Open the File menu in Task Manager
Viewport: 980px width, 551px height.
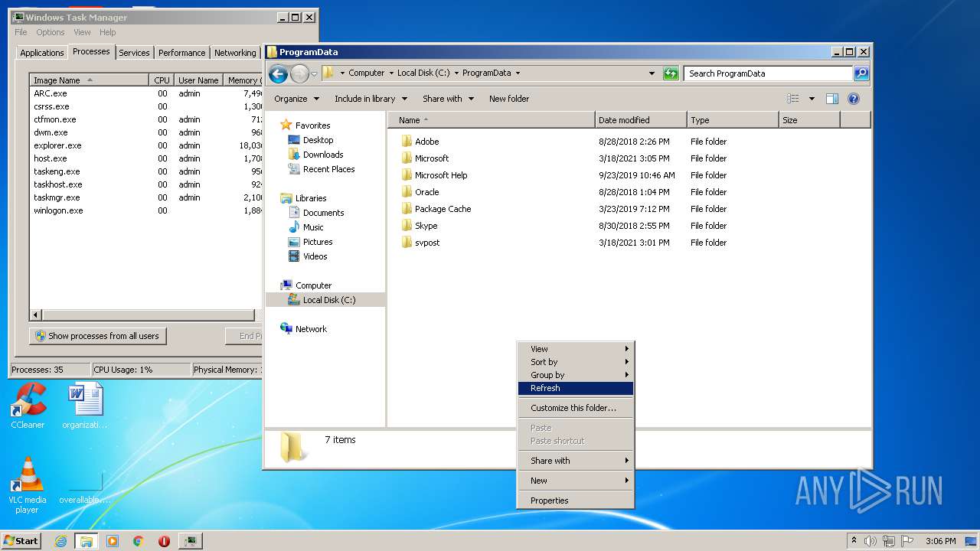[21, 32]
